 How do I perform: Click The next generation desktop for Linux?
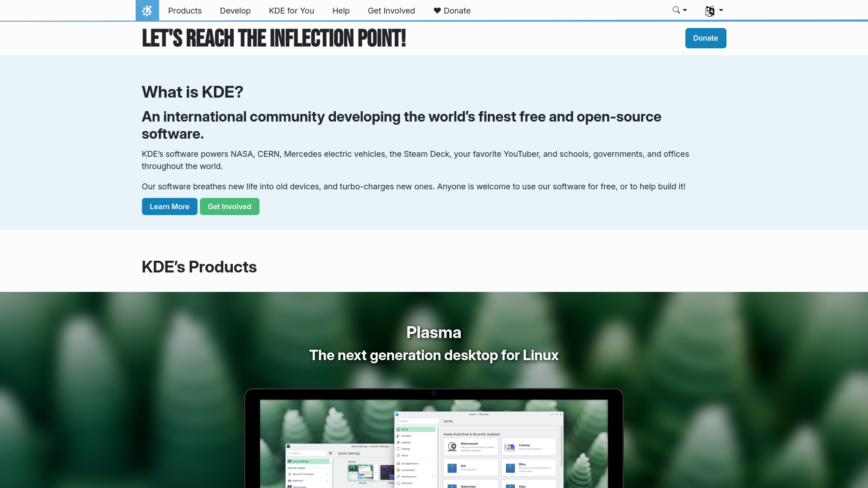[x=434, y=355]
